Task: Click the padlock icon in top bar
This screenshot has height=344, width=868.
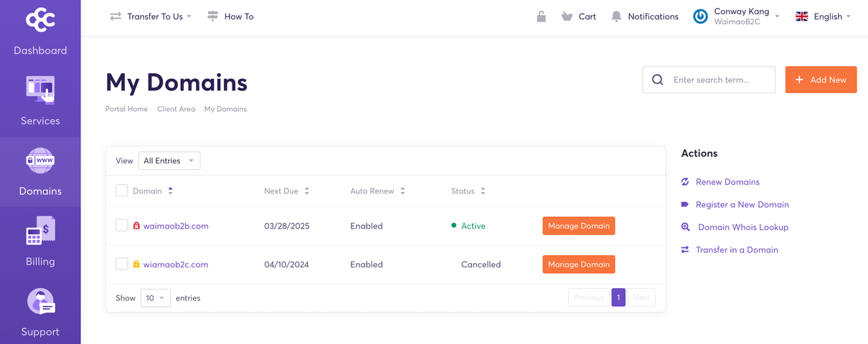Action: point(542,16)
